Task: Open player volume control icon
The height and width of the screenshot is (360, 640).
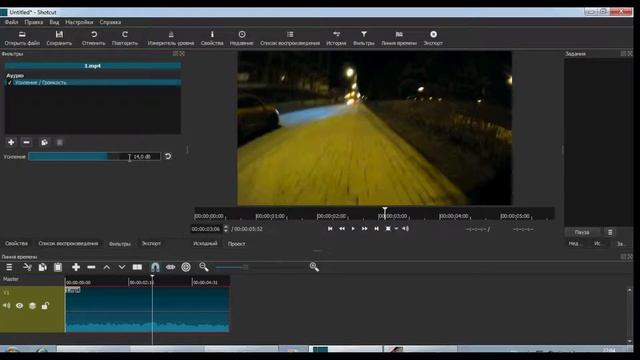Action: point(405,229)
